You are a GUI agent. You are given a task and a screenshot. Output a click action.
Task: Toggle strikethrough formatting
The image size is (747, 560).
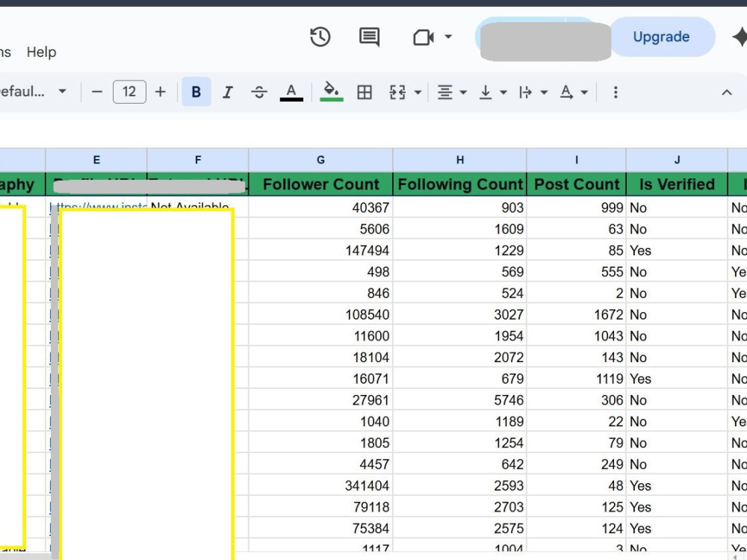[x=259, y=91]
